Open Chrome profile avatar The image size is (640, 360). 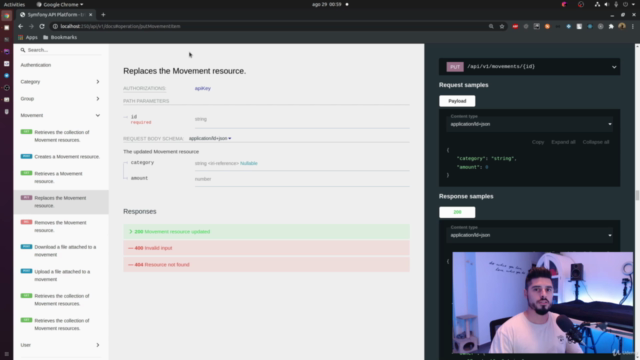(622, 26)
